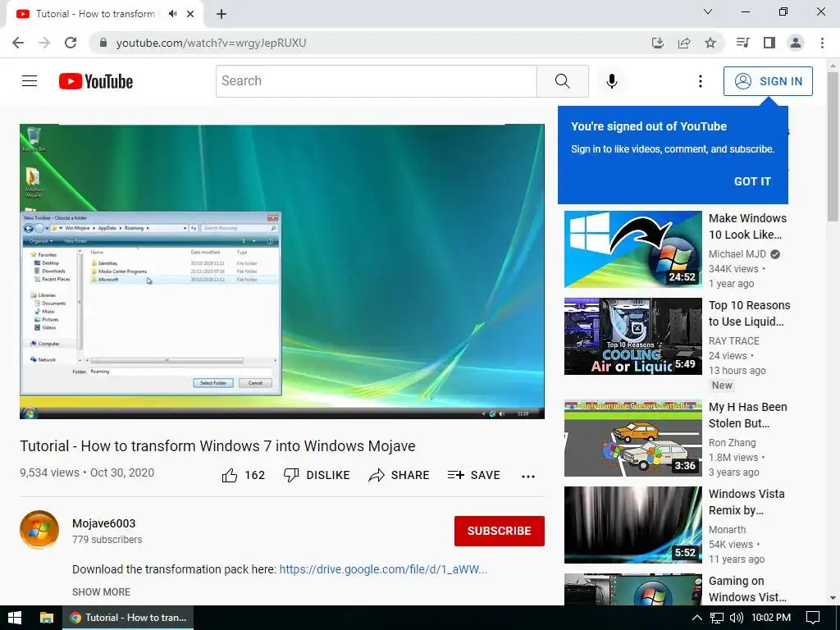Viewport: 840px width, 630px height.
Task: Open volume control in taskbar
Action: coord(736,618)
